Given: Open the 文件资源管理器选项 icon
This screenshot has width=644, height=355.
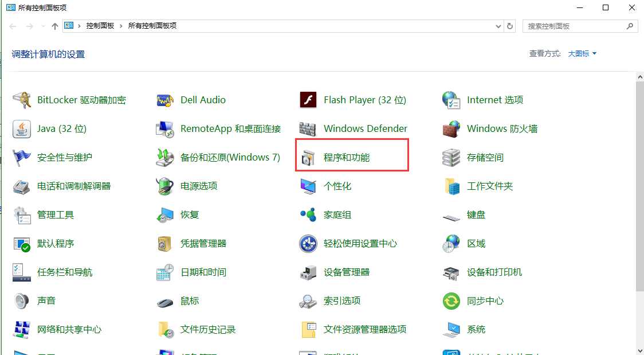Looking at the screenshot, I should click(x=308, y=330).
